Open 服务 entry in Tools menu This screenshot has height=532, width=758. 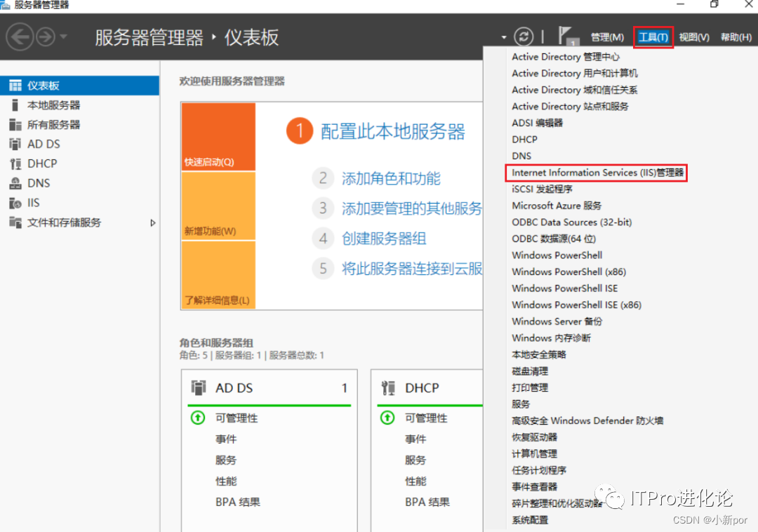[521, 404]
